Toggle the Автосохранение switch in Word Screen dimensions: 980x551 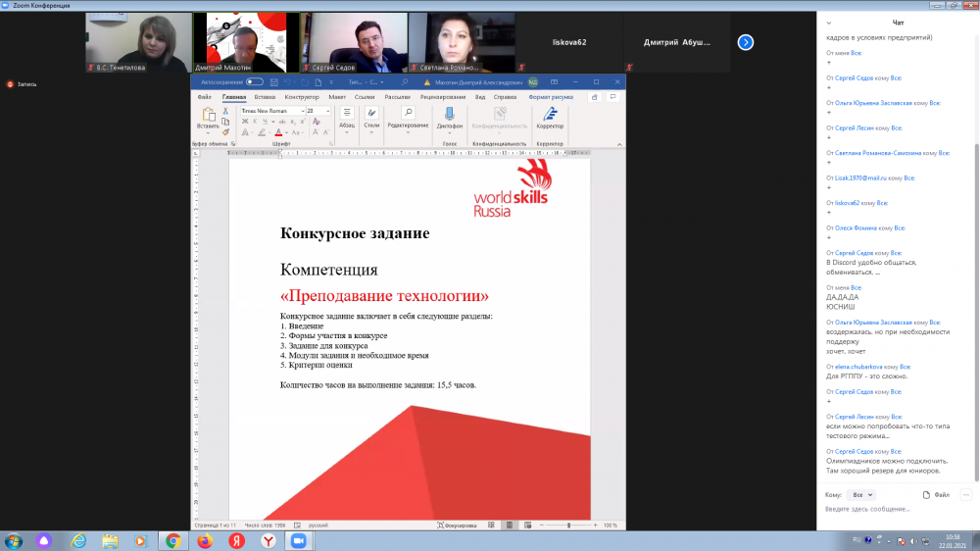tap(255, 82)
